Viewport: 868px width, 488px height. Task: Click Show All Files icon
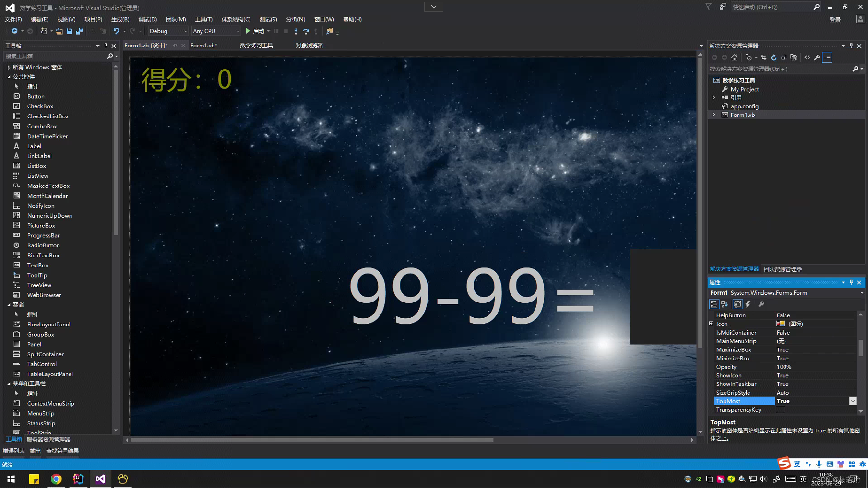(794, 58)
